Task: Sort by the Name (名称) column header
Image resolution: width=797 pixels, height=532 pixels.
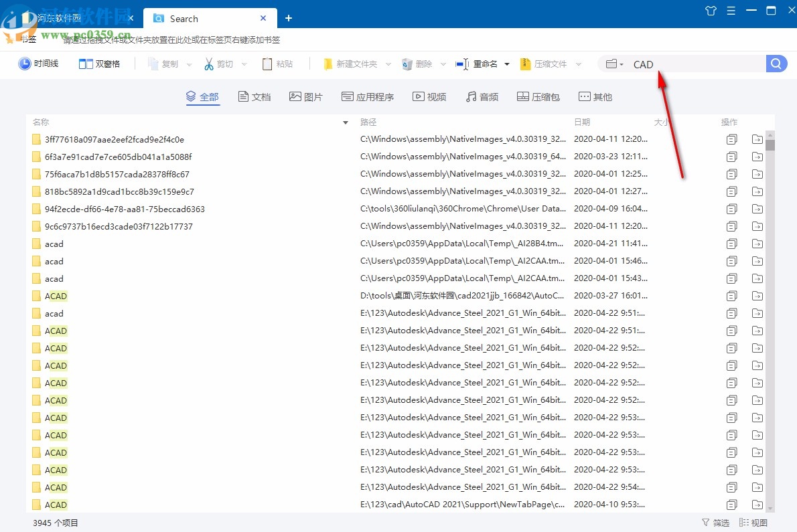Action: 41,122
